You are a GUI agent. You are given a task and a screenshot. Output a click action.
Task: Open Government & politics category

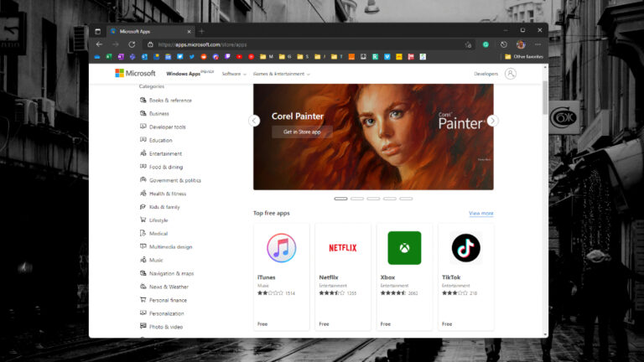170,180
